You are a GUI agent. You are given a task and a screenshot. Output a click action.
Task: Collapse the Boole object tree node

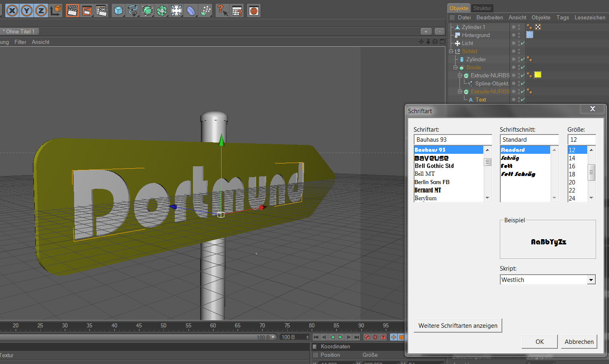pyautogui.click(x=456, y=67)
